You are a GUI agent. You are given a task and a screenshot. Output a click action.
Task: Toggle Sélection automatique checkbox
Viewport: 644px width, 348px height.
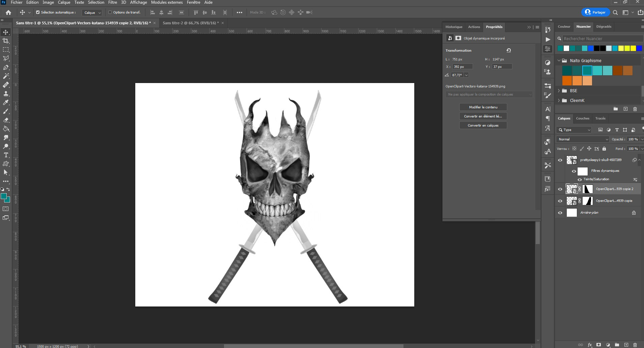[x=38, y=12]
